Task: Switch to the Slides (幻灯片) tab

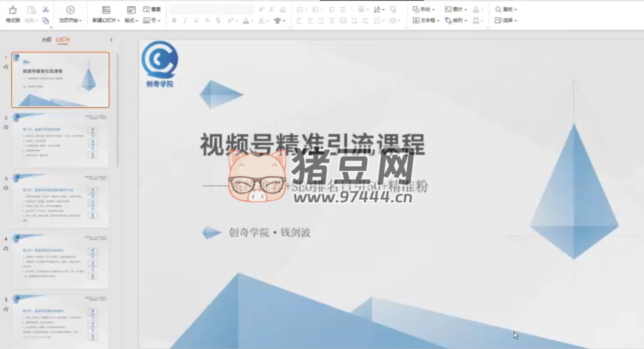Action: pyautogui.click(x=63, y=40)
